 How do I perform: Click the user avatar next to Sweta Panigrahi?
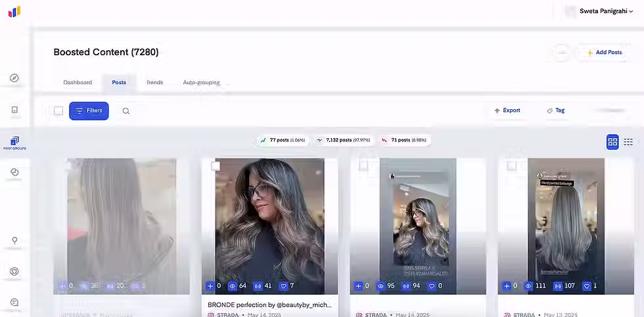[570, 12]
